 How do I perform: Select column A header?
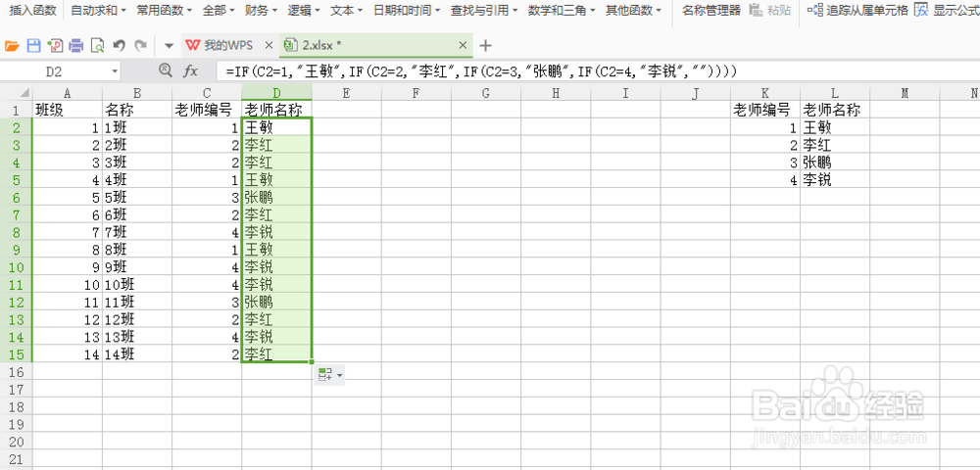pyautogui.click(x=67, y=93)
